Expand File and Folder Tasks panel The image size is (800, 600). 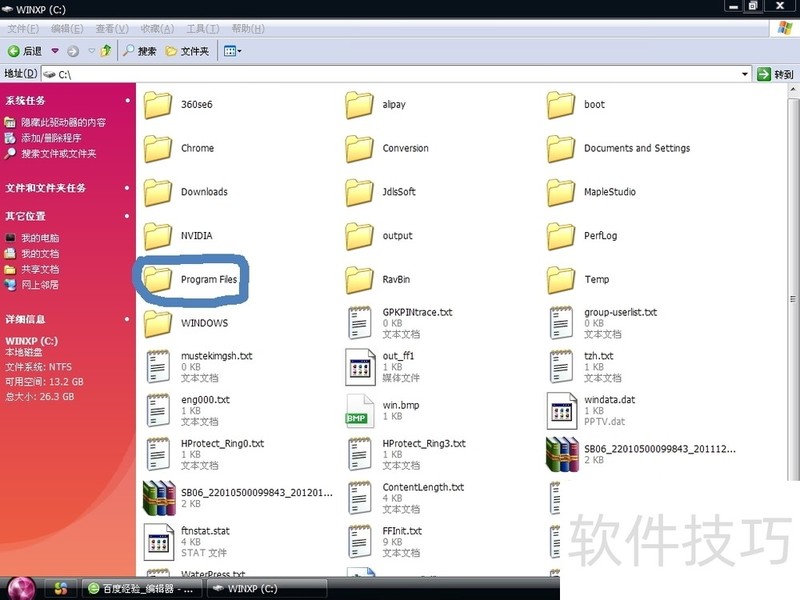127,188
